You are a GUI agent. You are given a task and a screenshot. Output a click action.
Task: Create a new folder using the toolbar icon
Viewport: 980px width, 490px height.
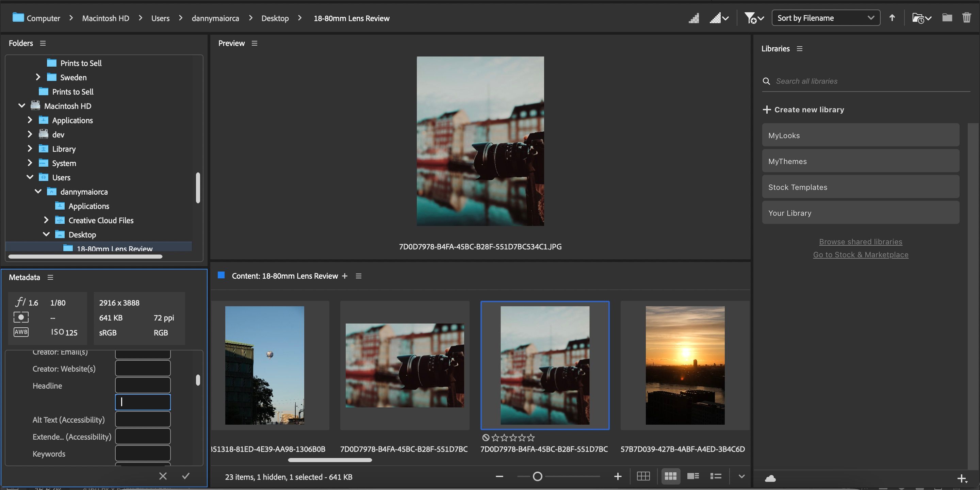click(947, 18)
